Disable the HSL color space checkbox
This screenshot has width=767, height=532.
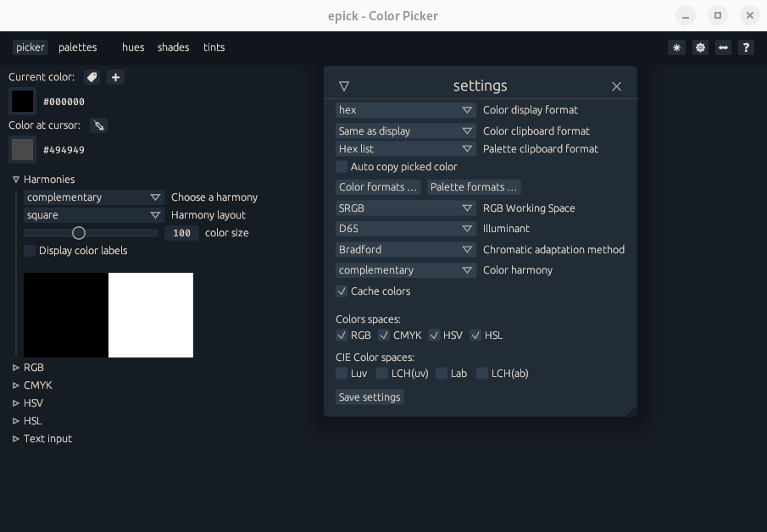tap(475, 335)
